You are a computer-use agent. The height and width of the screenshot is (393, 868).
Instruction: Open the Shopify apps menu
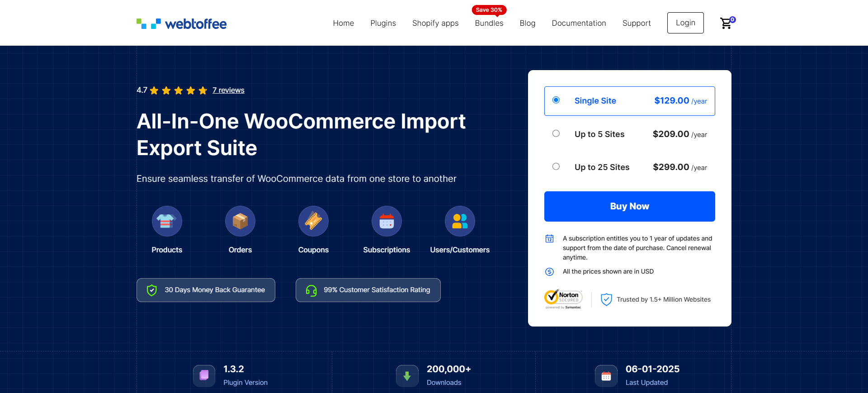tap(435, 23)
